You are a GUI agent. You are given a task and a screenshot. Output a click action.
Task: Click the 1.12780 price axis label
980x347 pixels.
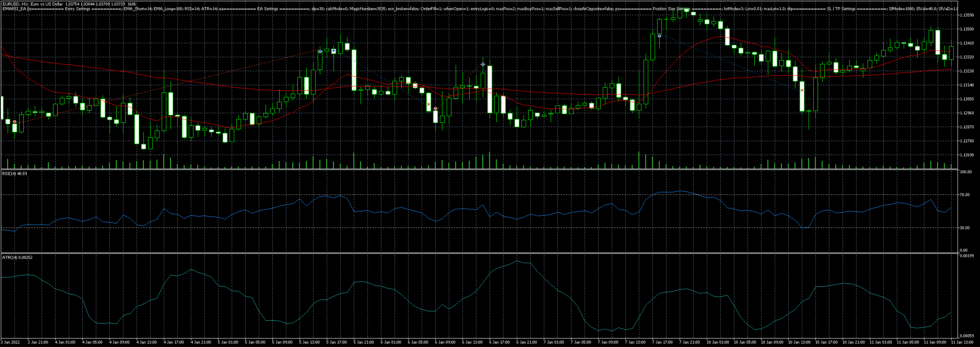point(967,141)
